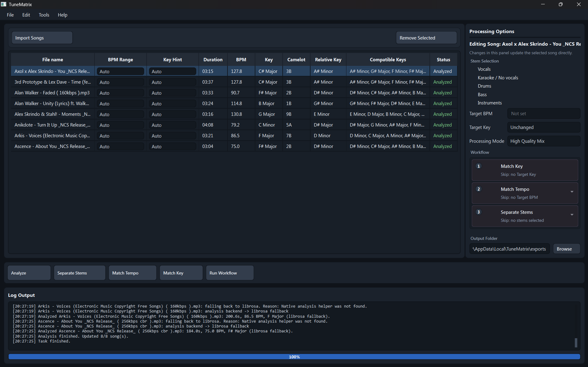This screenshot has width=588, height=367.
Task: Click the Target BPM input field
Action: point(544,114)
